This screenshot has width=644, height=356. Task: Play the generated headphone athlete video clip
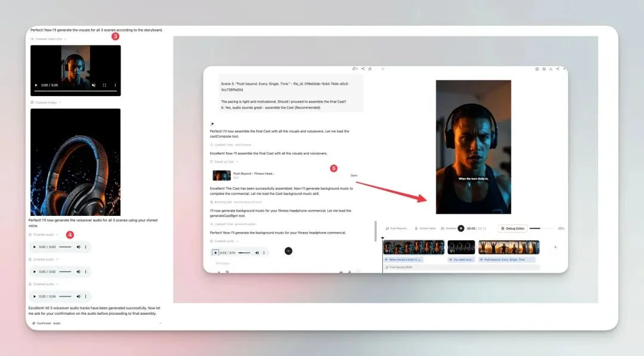36,85
